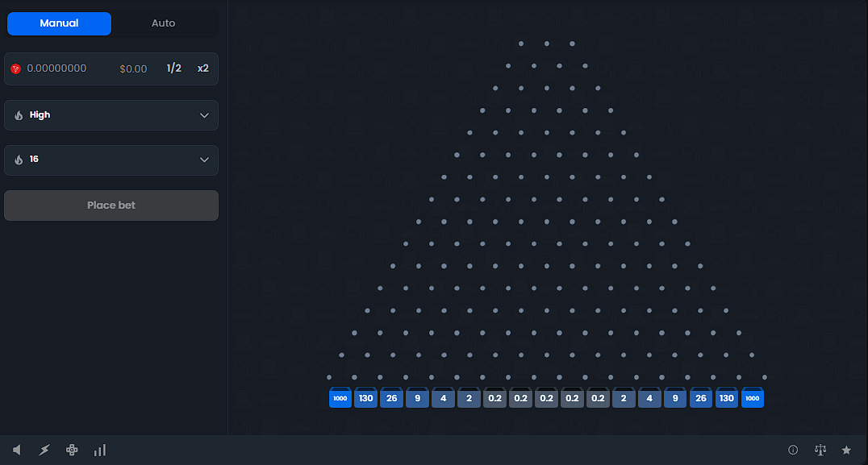
Task: Click the leftmost 1000 multiplier bucket
Action: point(340,398)
